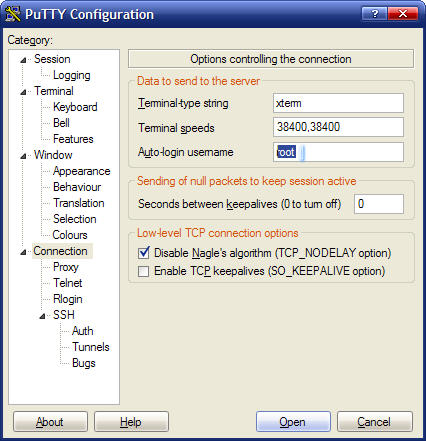The width and height of the screenshot is (426, 441).
Task: Click the title bar help question mark
Action: click(x=374, y=14)
